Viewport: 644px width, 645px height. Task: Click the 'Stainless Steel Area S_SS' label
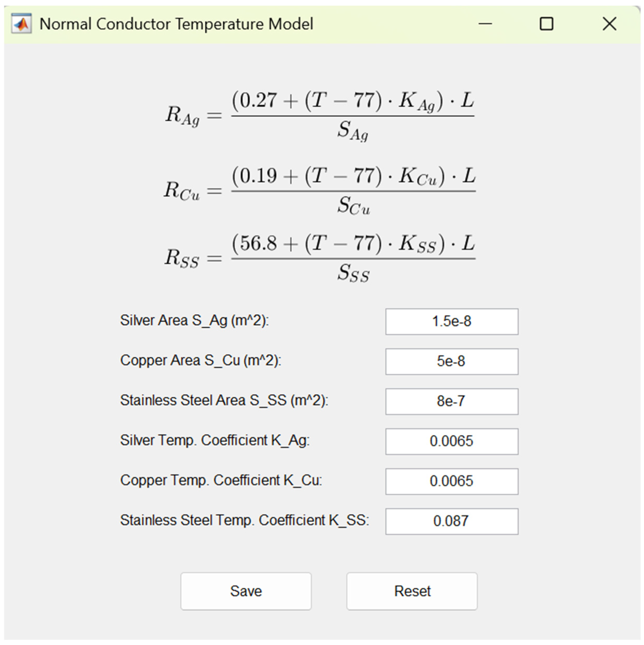pyautogui.click(x=224, y=400)
